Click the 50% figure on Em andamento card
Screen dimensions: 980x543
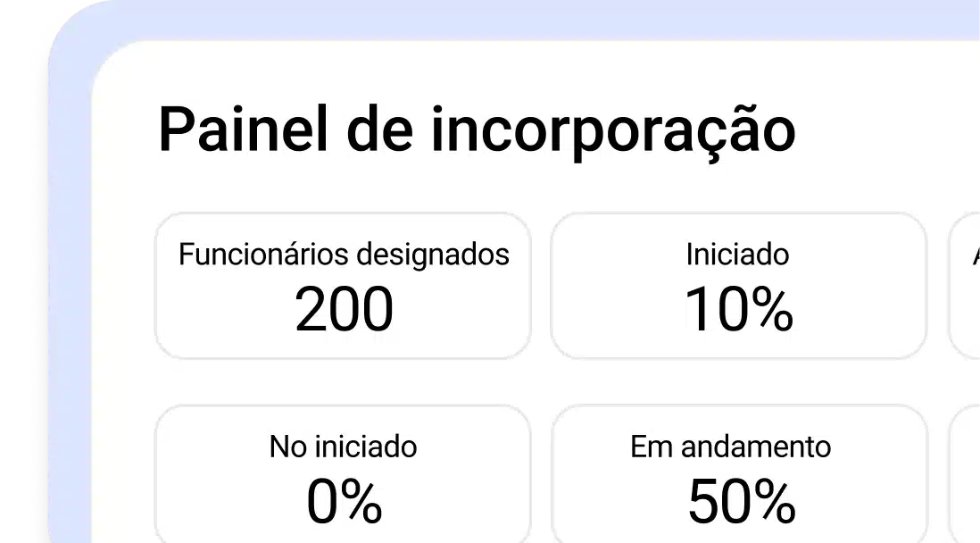(741, 503)
